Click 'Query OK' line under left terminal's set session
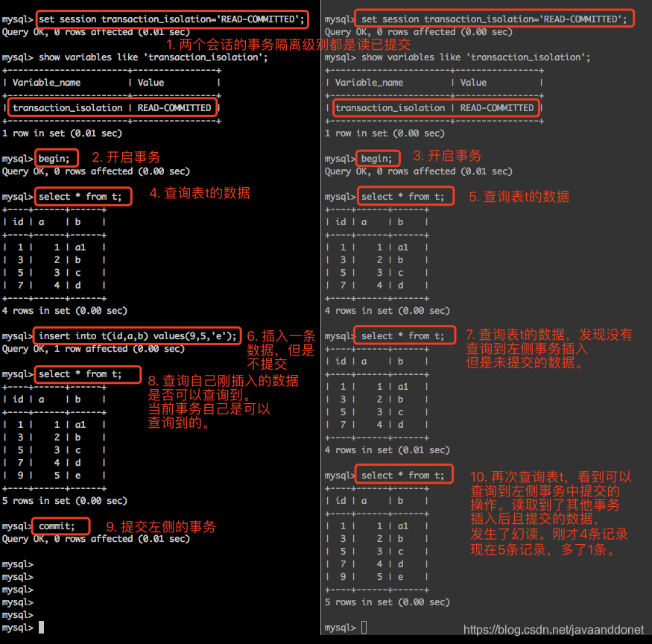This screenshot has width=652, height=644. (x=96, y=32)
